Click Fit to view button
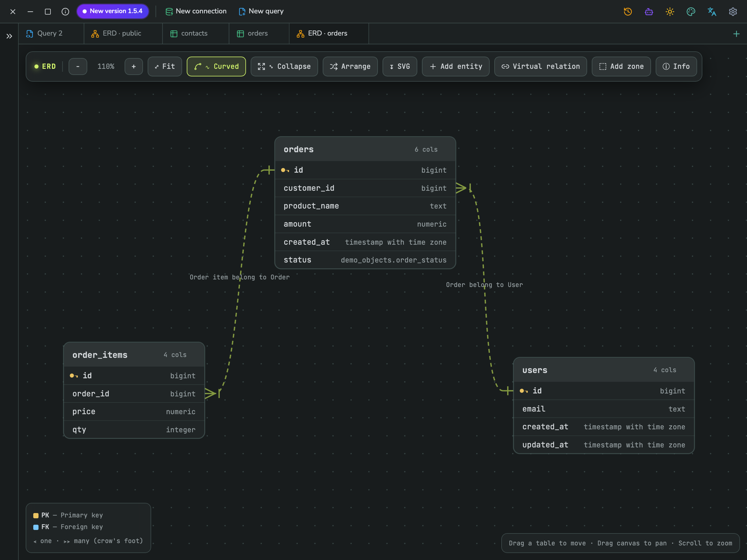Screen dimensions: 747x560 pos(165,66)
